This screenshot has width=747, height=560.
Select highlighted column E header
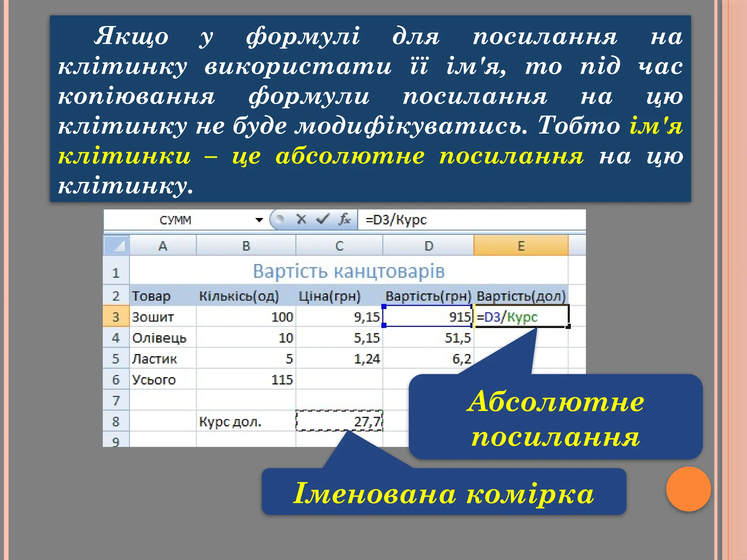point(521,245)
